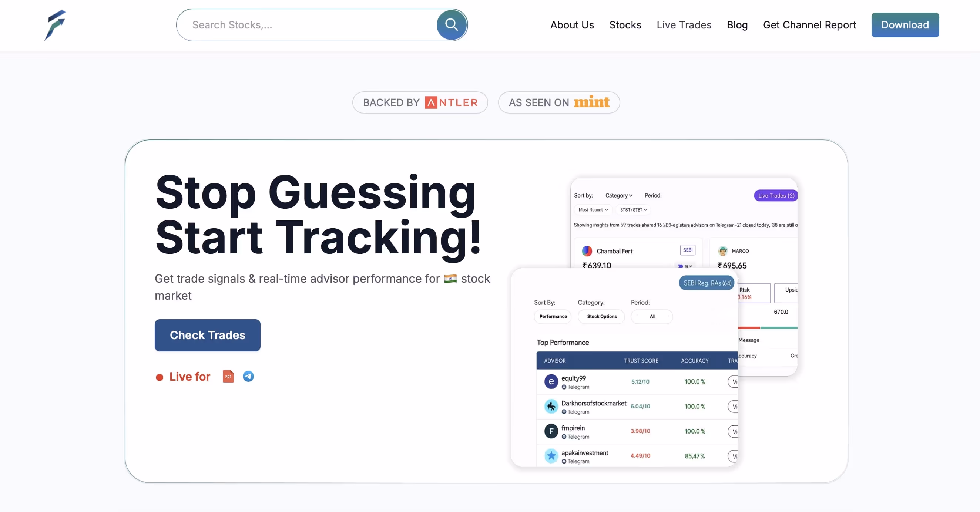Go to the Stocks nav item

coord(625,25)
